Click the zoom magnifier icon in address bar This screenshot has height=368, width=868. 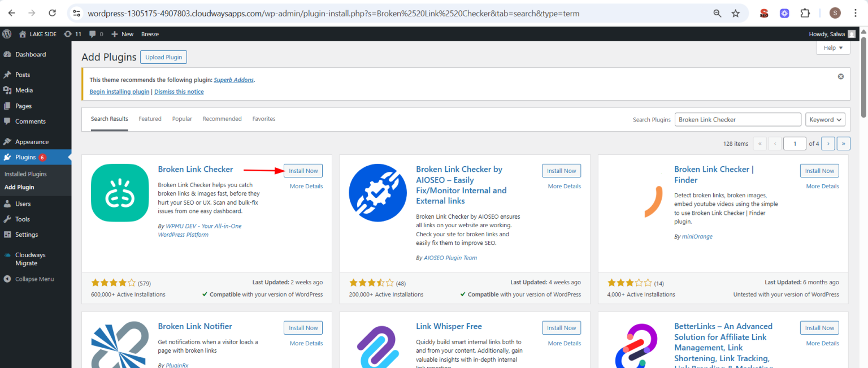[717, 13]
